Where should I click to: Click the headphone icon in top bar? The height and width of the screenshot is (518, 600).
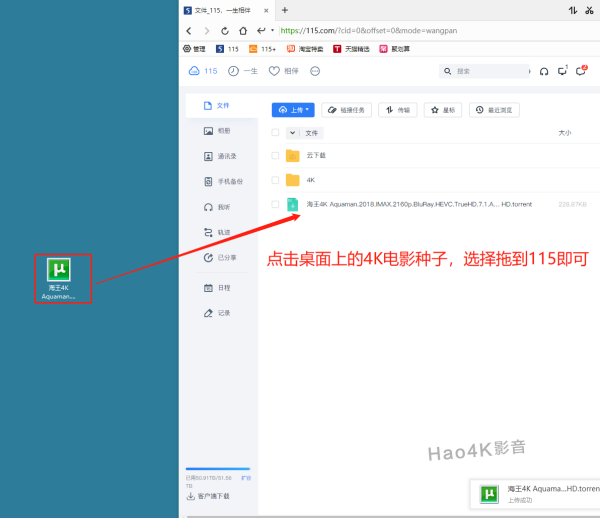coord(544,71)
